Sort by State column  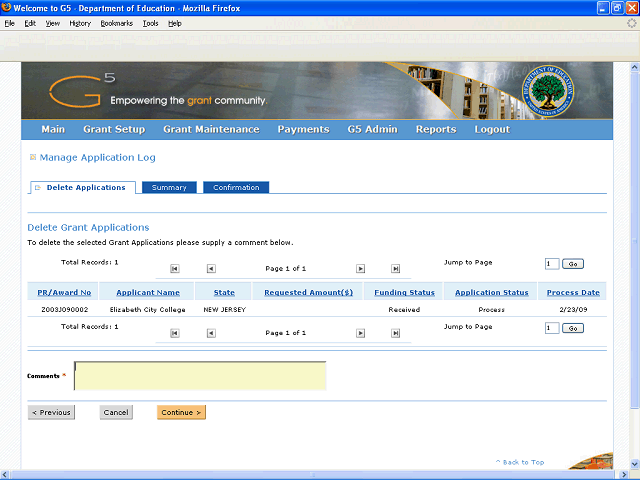click(x=224, y=293)
